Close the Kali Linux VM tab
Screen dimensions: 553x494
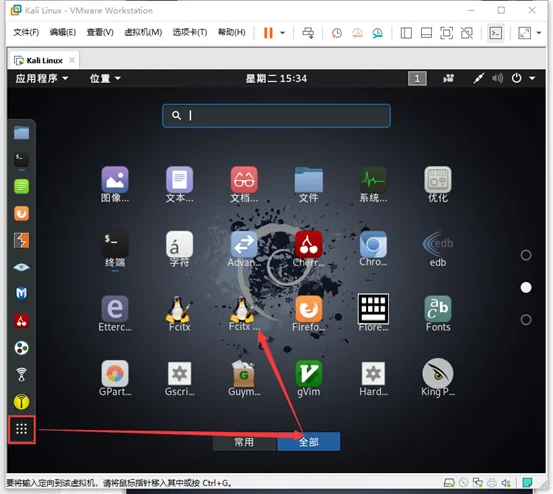(x=72, y=60)
